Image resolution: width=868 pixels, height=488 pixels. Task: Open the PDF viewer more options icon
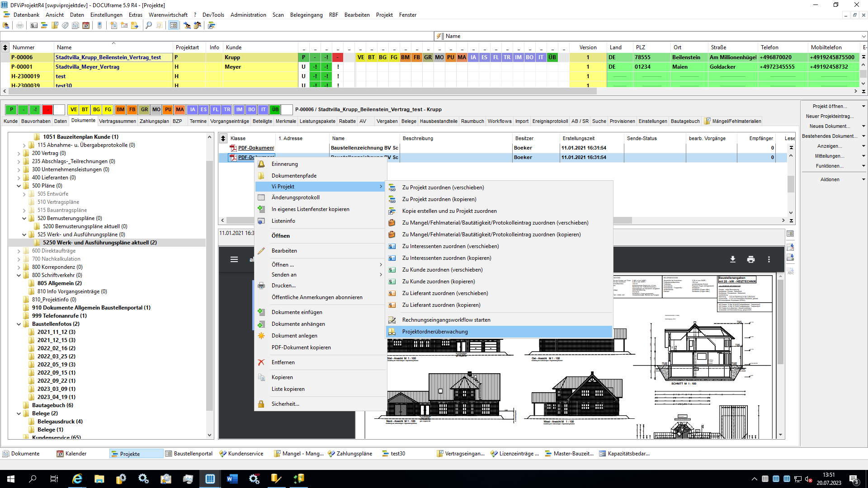pos(769,259)
